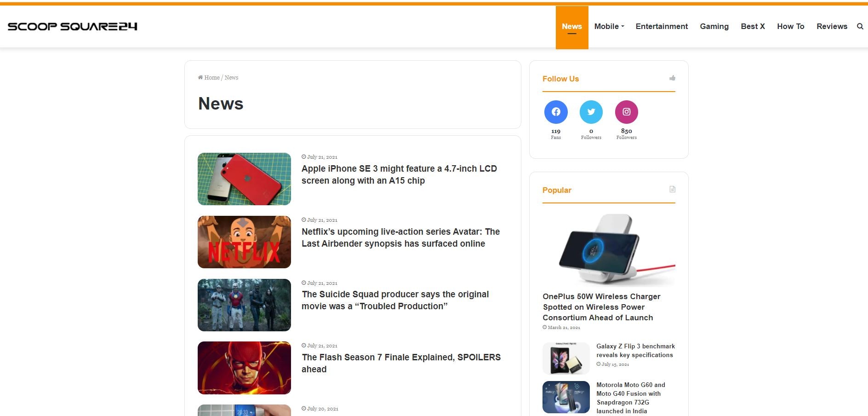Open the Gaming menu item
Screen dimensions: 868x416
point(714,26)
